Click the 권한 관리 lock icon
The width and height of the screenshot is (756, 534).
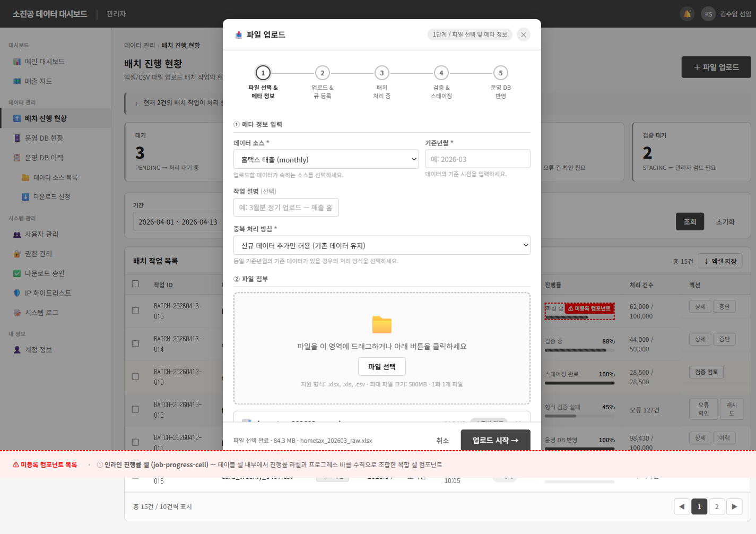click(x=17, y=254)
